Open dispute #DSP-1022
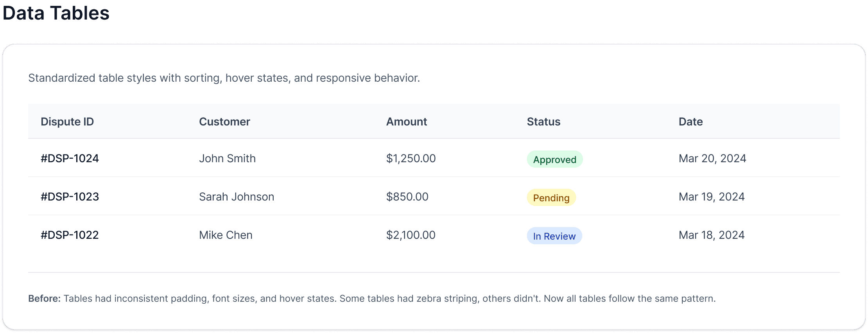This screenshot has height=333, width=868. [x=70, y=235]
